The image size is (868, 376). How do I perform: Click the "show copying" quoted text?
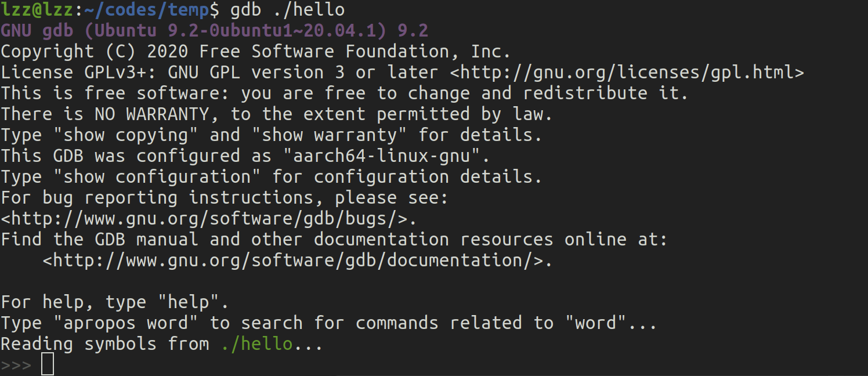click(x=126, y=135)
